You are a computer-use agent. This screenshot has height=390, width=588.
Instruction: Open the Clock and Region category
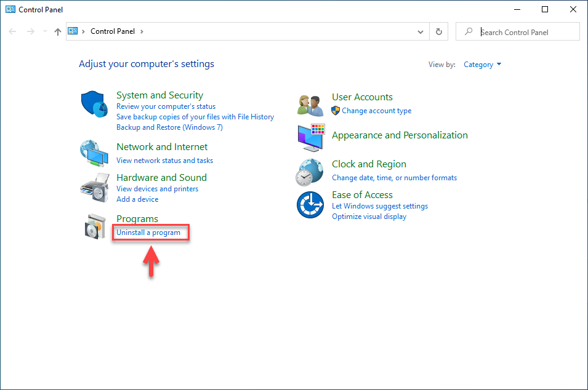(369, 164)
